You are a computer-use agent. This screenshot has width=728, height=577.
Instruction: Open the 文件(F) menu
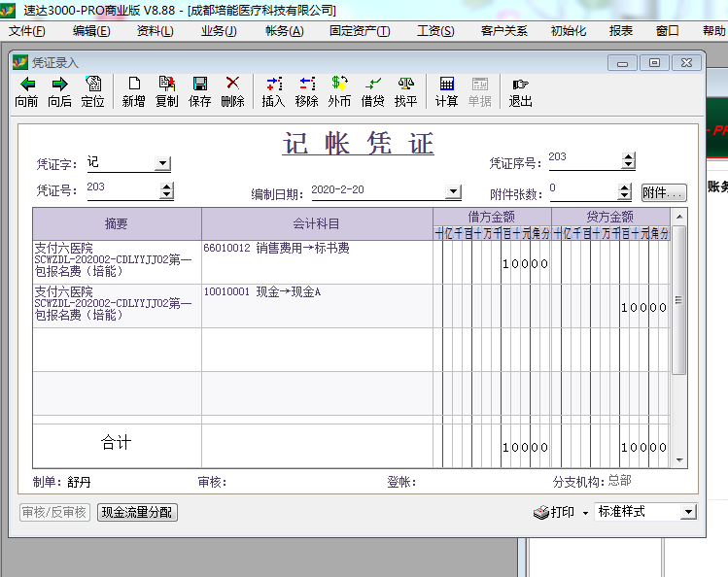27,31
